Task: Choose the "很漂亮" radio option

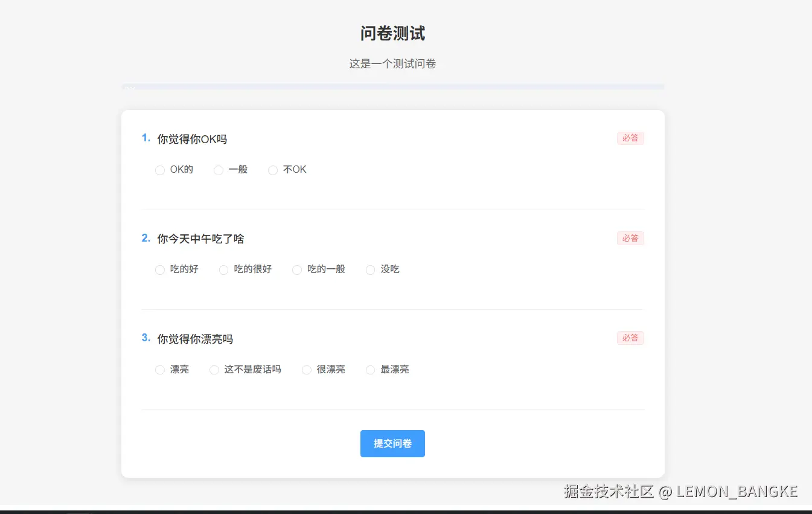Action: (x=307, y=370)
